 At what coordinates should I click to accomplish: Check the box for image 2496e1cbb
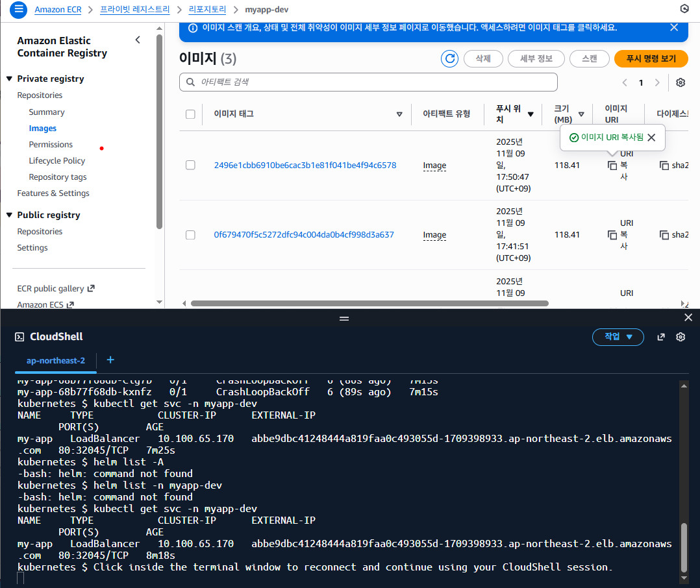coord(190,165)
